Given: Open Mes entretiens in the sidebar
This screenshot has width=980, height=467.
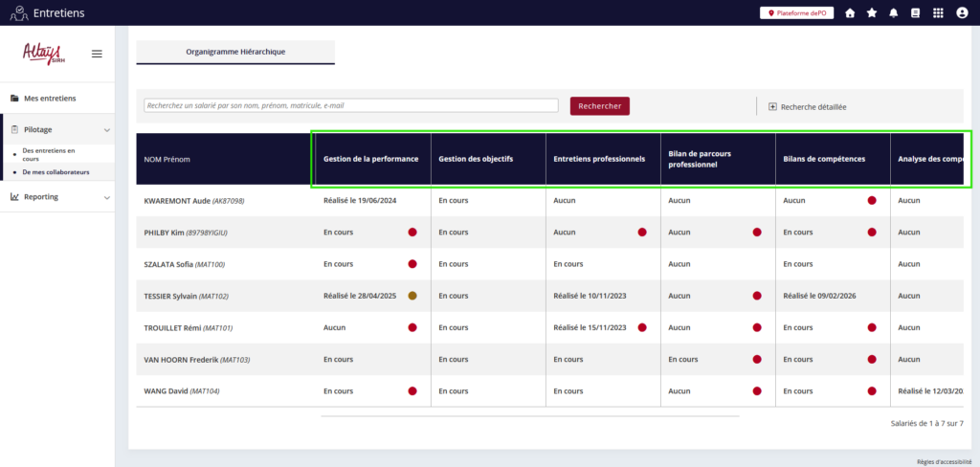Looking at the screenshot, I should (50, 99).
